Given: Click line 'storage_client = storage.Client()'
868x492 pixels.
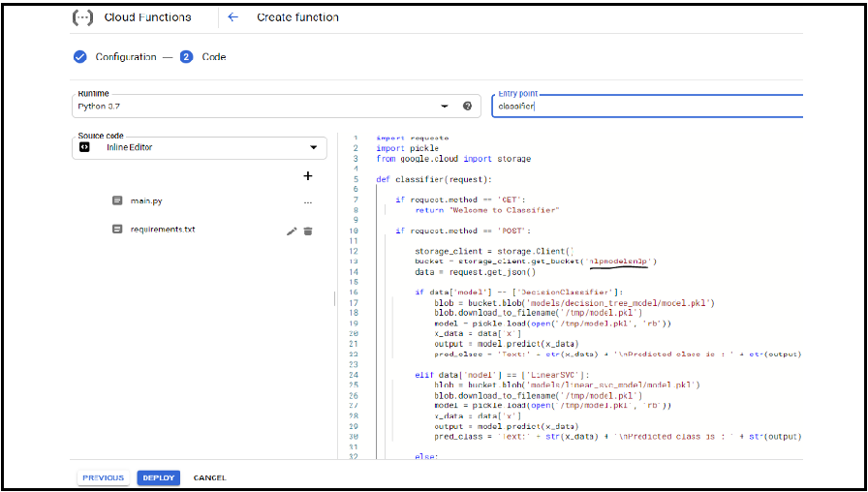Looking at the screenshot, I should (x=495, y=251).
